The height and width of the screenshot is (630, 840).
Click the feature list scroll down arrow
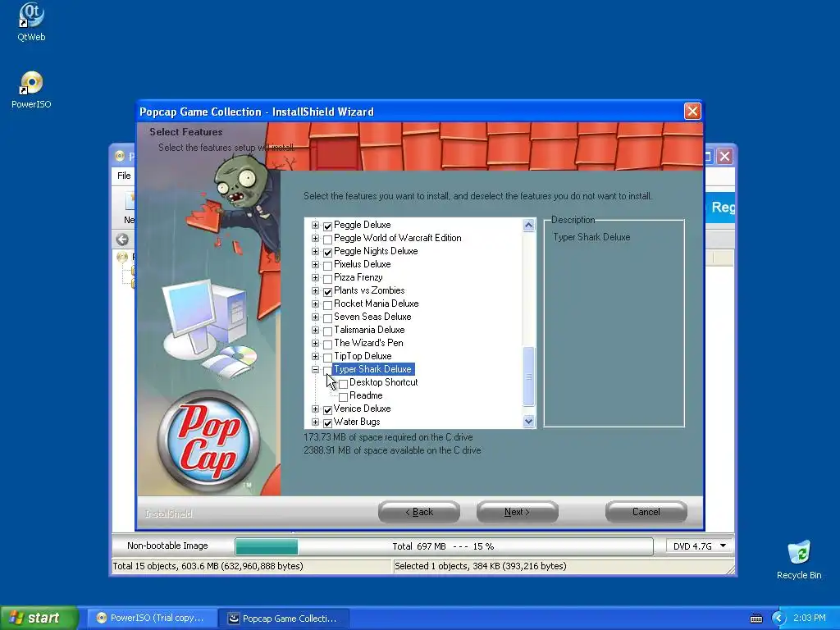[x=529, y=422]
